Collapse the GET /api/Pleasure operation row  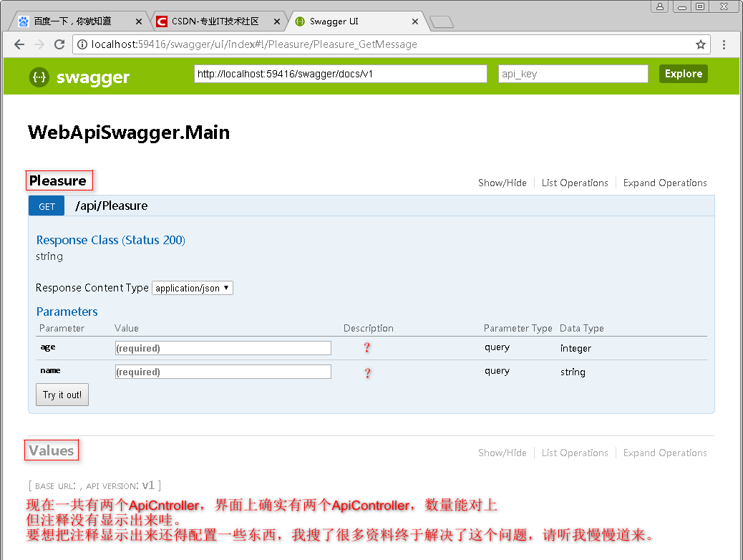111,206
